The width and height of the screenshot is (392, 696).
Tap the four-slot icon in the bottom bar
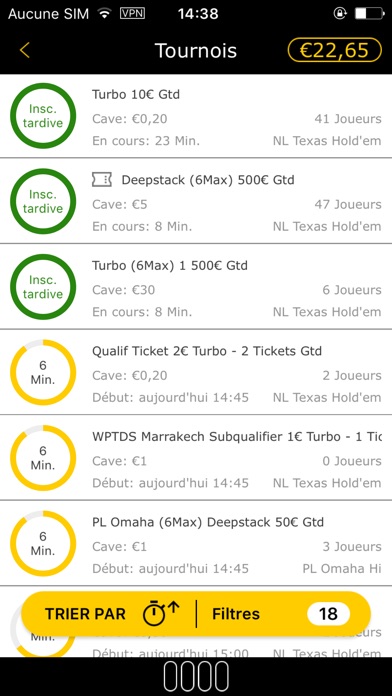coord(196,676)
